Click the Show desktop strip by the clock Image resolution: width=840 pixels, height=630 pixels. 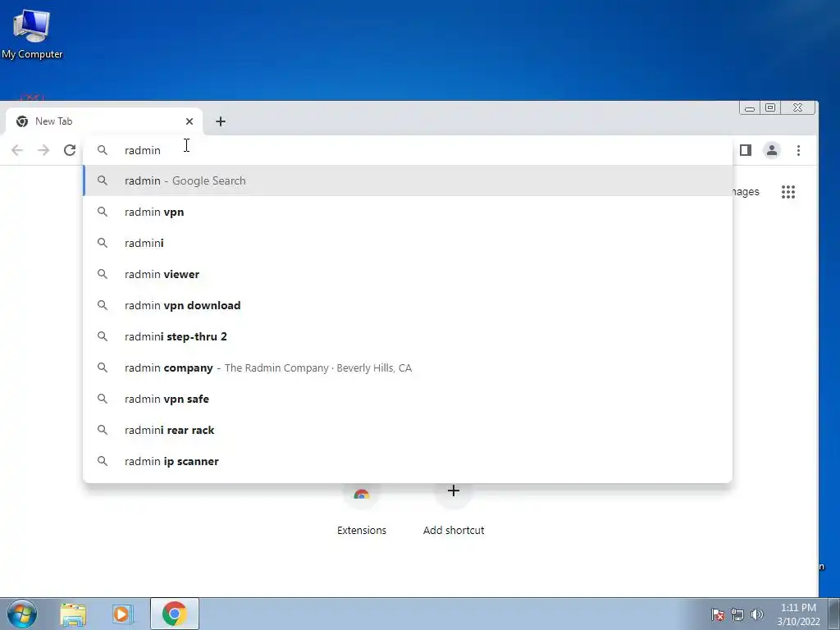click(834, 614)
